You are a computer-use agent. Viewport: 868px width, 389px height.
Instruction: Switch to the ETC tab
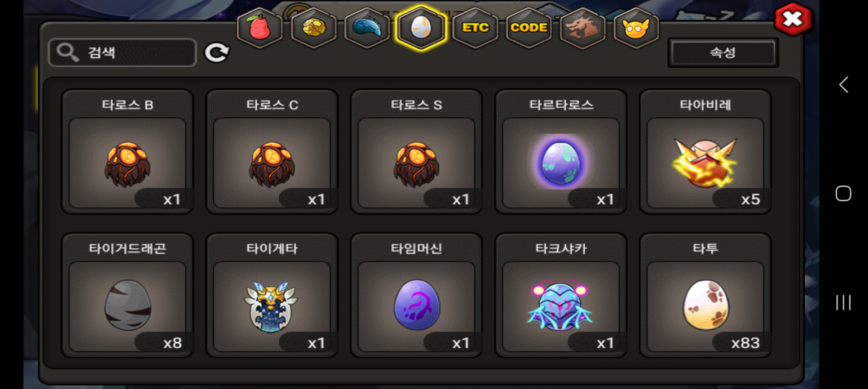pyautogui.click(x=475, y=28)
